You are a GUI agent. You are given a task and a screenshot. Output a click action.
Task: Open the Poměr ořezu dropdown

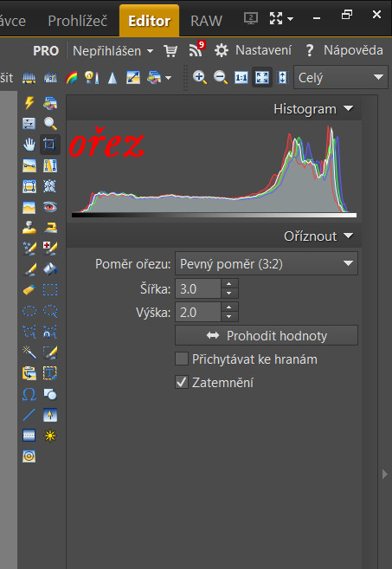pyautogui.click(x=267, y=263)
